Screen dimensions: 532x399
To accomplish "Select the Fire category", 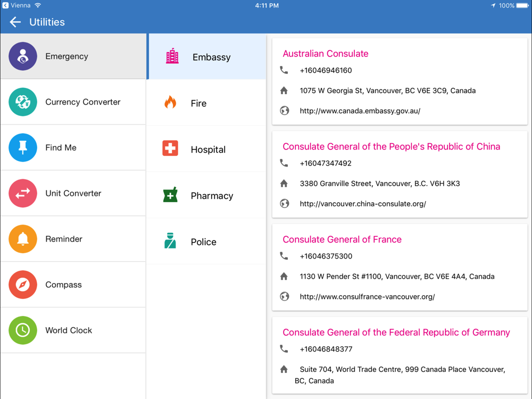I will (x=207, y=103).
